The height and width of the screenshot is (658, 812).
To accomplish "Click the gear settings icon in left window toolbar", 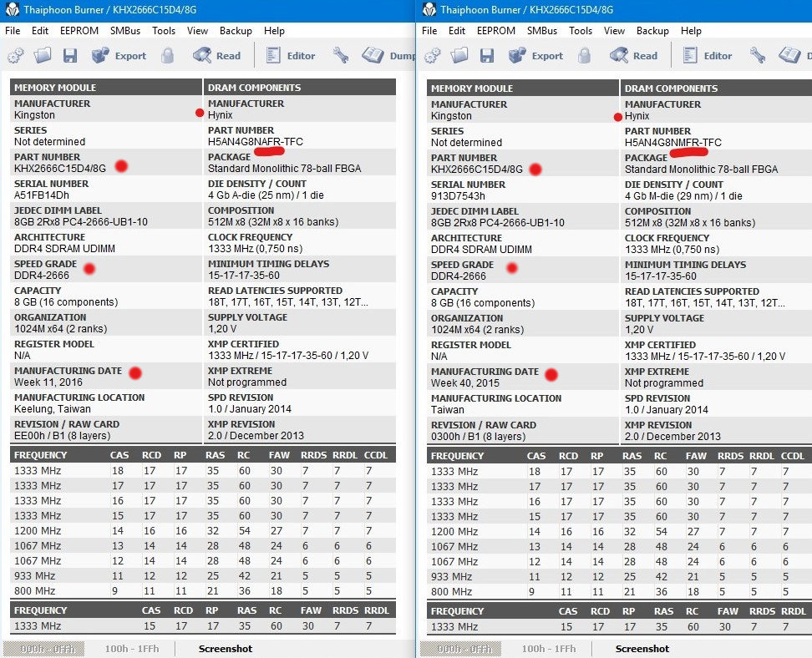I will (16, 55).
